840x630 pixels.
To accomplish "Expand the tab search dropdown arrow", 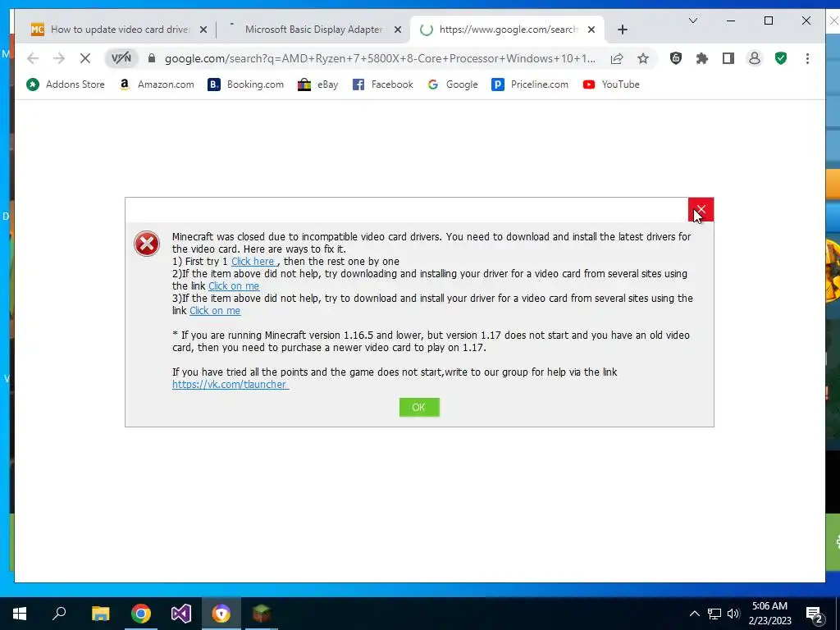I will click(x=692, y=21).
